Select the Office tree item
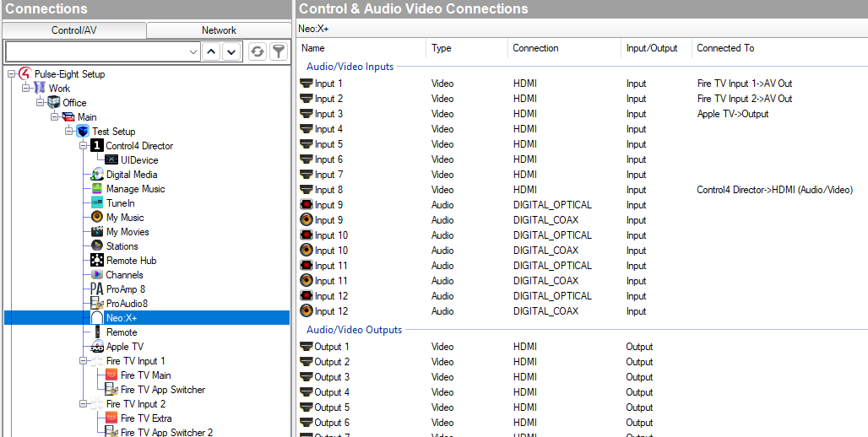This screenshot has height=437, width=868. [x=74, y=103]
